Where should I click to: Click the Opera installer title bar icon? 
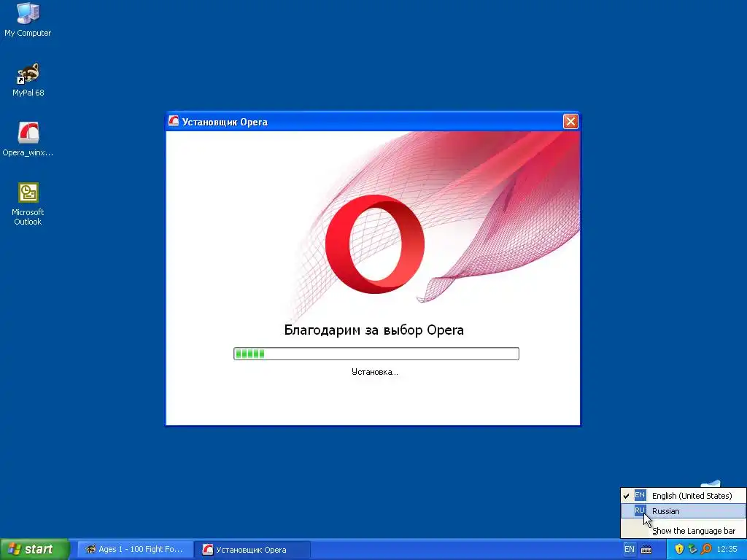coord(174,122)
